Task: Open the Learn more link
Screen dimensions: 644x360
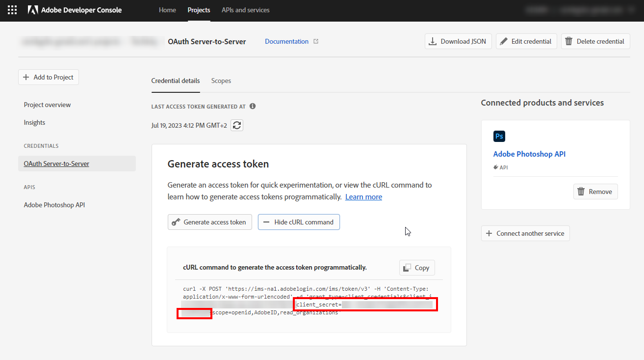Action: click(x=363, y=196)
